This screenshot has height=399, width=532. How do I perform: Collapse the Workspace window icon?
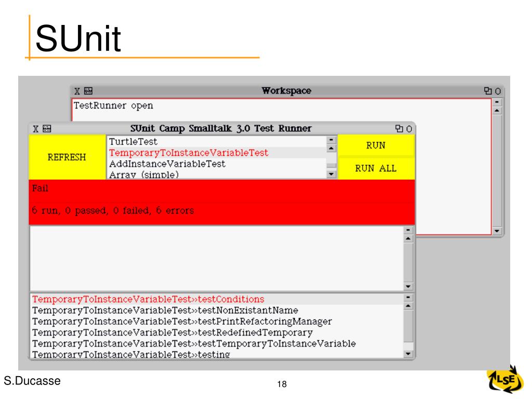click(x=488, y=91)
